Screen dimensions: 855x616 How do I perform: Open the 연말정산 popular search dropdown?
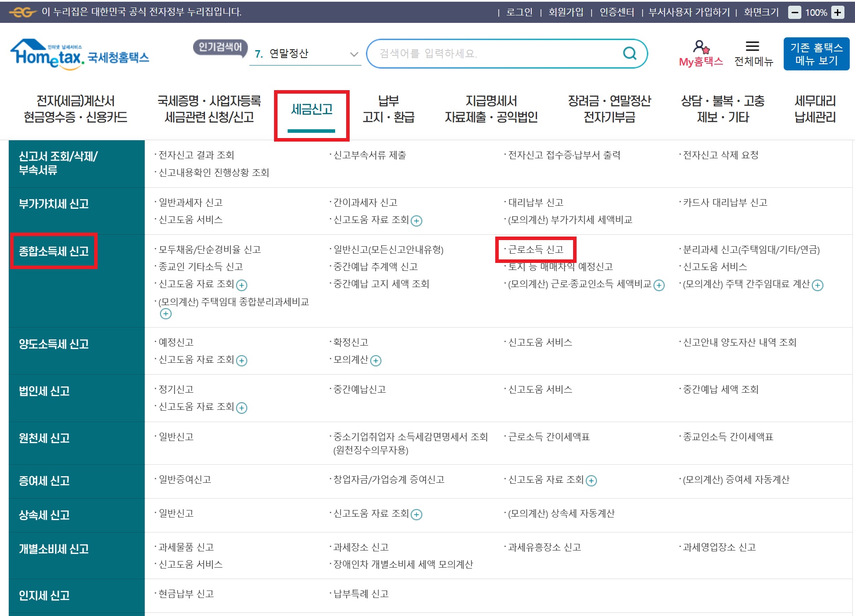(x=353, y=54)
